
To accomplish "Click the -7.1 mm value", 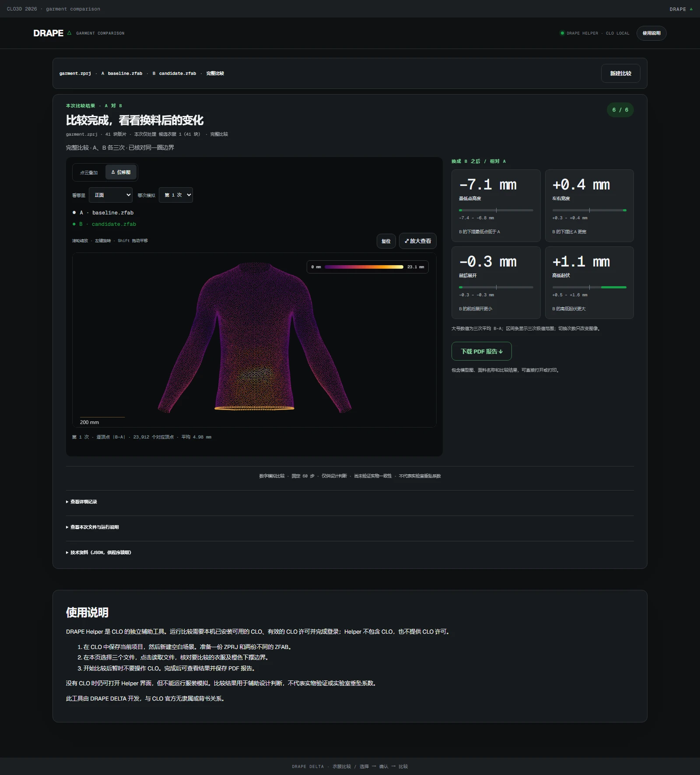I will point(488,185).
